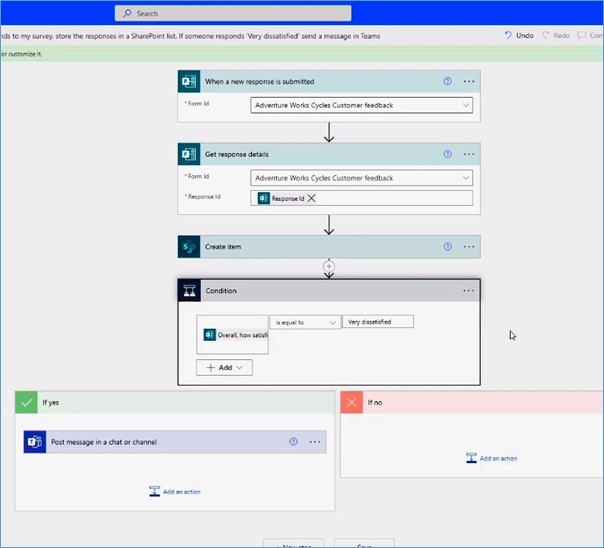Add an action in the If yes branch

pyautogui.click(x=175, y=492)
